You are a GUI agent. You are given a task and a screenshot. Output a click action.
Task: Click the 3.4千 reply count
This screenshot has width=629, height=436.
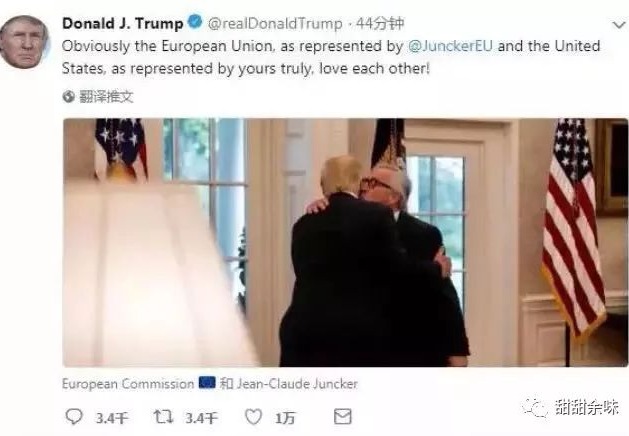pos(112,418)
